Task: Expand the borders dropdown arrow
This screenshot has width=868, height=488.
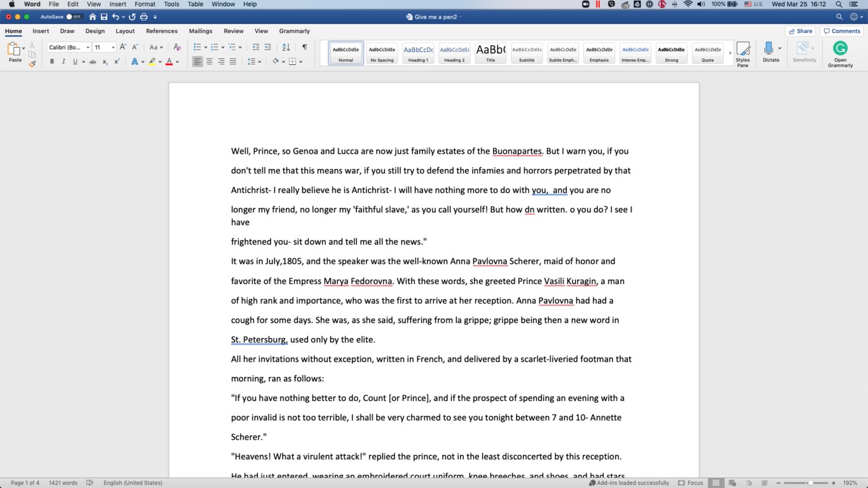Action: [x=301, y=62]
